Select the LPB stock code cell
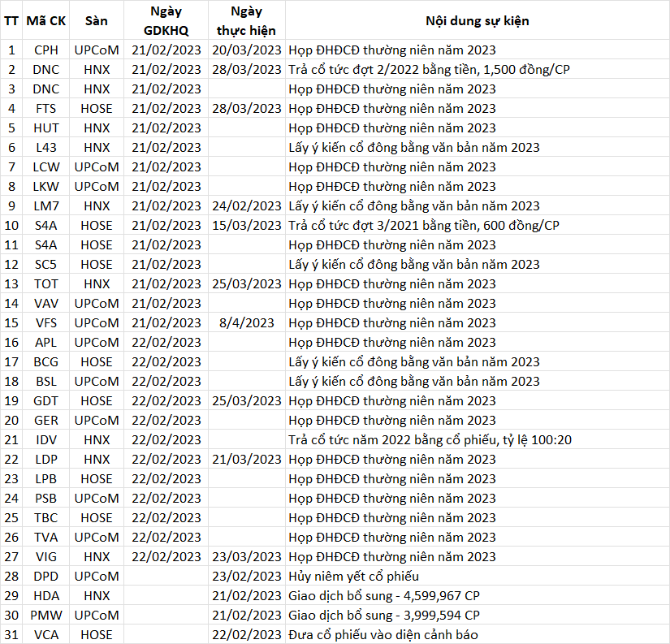The height and width of the screenshot is (644, 670). (x=45, y=478)
